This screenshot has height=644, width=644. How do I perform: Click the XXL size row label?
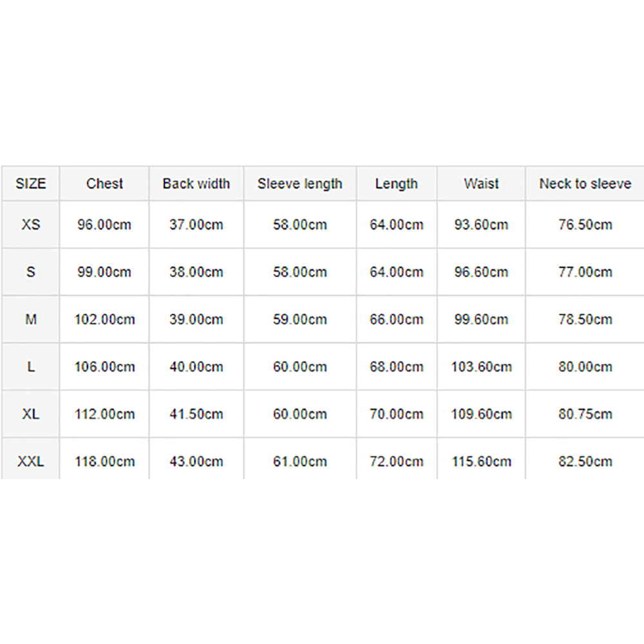pos(31,461)
